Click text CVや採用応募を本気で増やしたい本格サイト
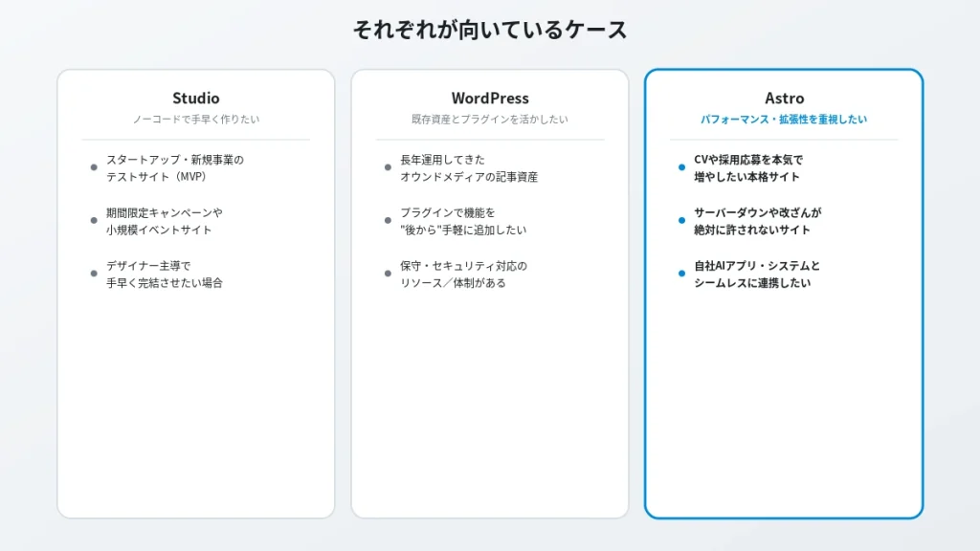980x551 pixels. 748,168
